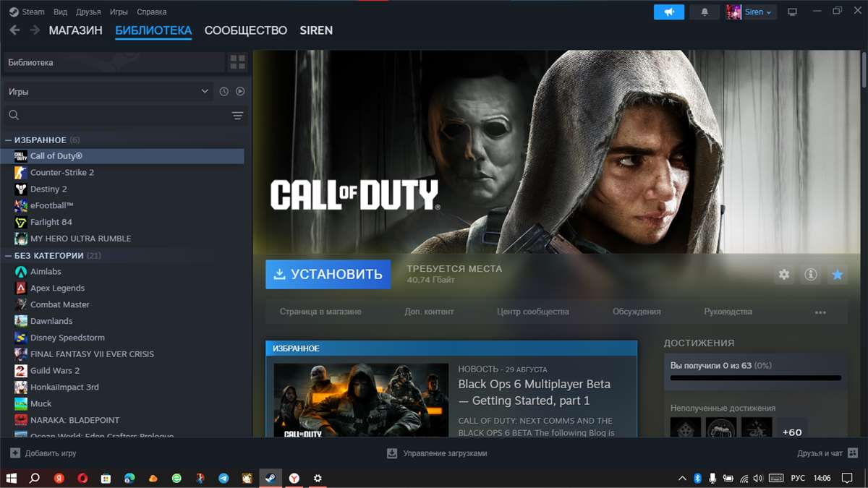Image resolution: width=868 pixels, height=488 pixels.
Task: Collapse the БЕЗ КАТЕГОРИИ section
Action: tap(9, 255)
